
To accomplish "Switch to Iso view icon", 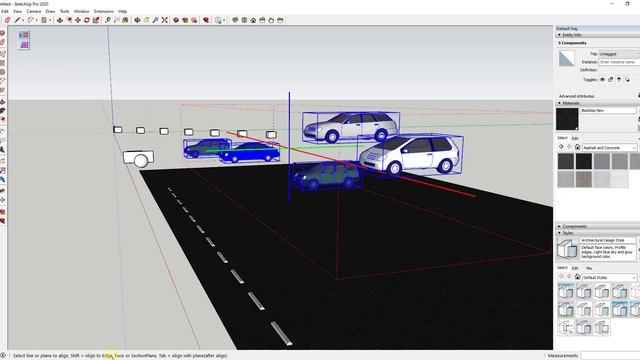I will tap(235, 20).
